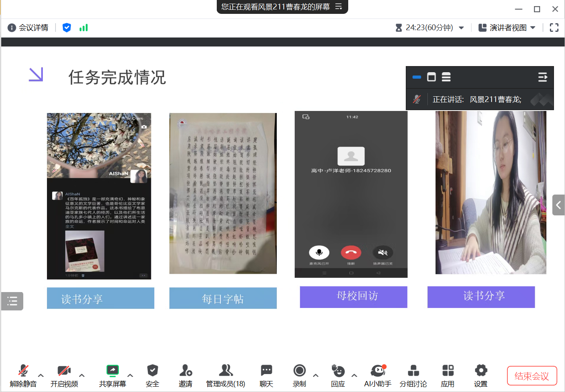Open the 邀请 invite participants icon
The width and height of the screenshot is (565, 392).
click(185, 375)
